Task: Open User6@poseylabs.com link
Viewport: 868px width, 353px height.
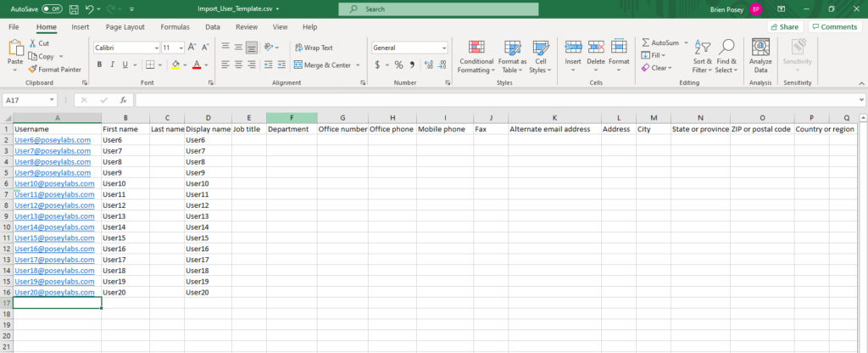Action: (53, 140)
